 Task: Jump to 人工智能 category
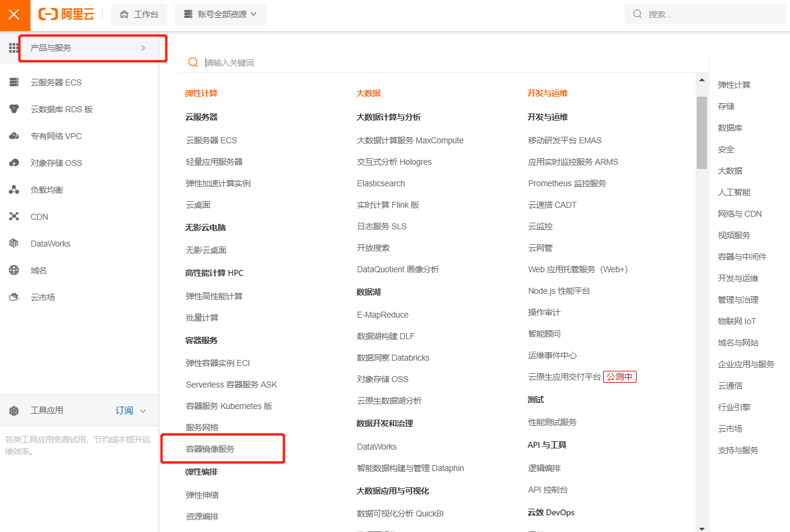[734, 192]
